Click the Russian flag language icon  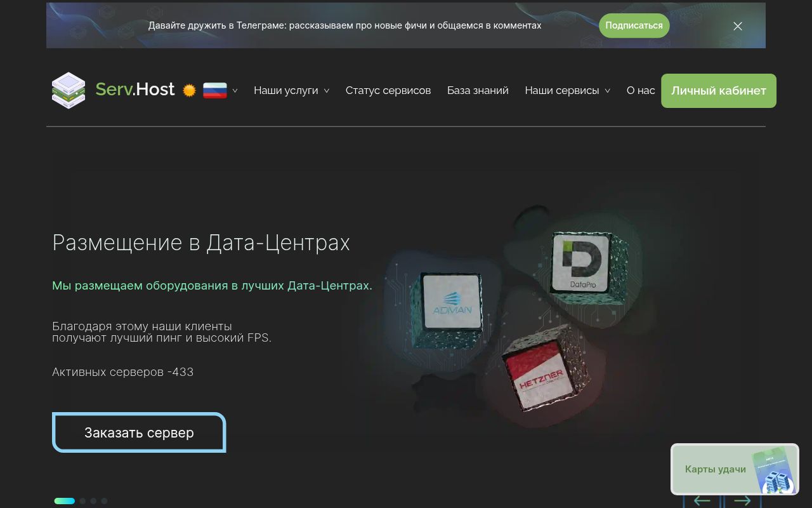pos(215,90)
